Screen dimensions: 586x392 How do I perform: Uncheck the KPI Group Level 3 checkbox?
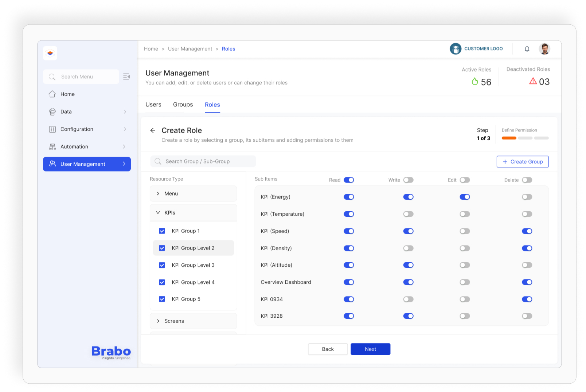coord(162,265)
